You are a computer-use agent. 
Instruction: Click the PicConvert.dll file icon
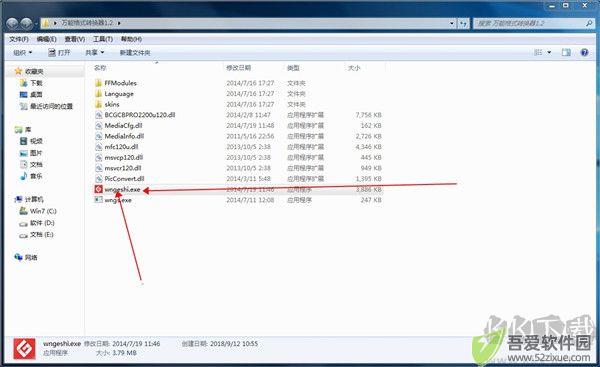[x=99, y=179]
